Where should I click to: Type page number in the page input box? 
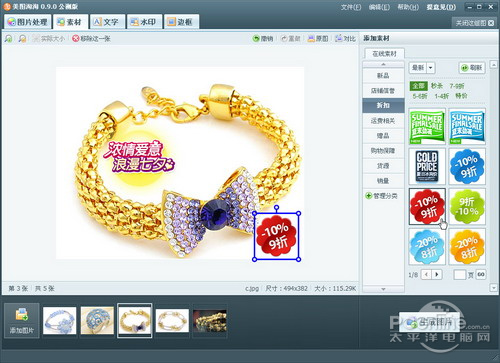point(460,275)
